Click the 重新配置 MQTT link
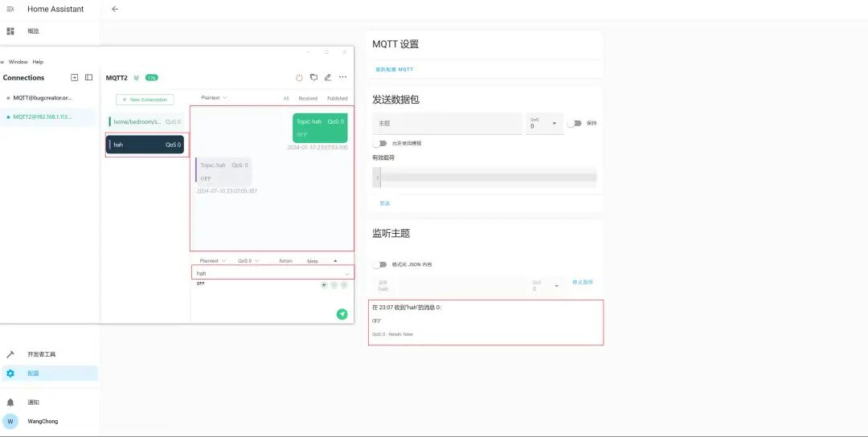 (394, 70)
